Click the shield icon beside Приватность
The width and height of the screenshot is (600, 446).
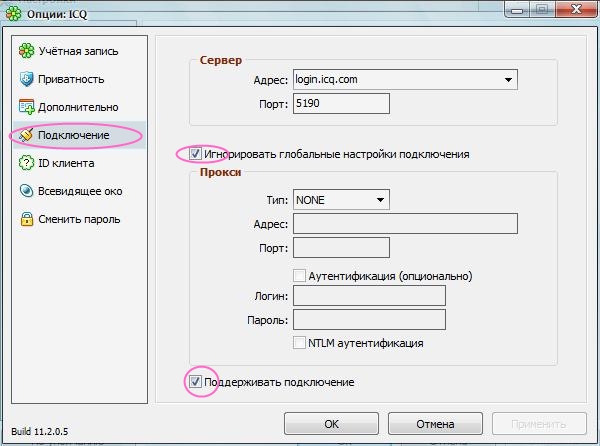26,79
